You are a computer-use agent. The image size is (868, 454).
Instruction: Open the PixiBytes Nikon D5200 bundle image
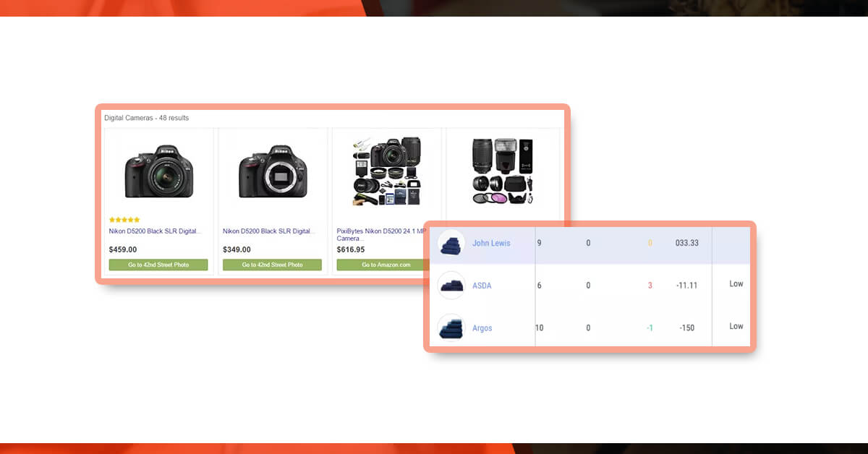[x=387, y=171]
